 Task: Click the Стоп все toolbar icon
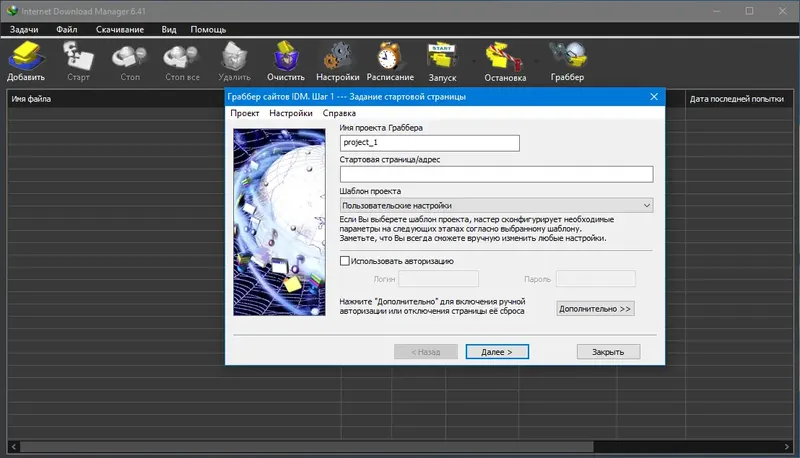(182, 61)
